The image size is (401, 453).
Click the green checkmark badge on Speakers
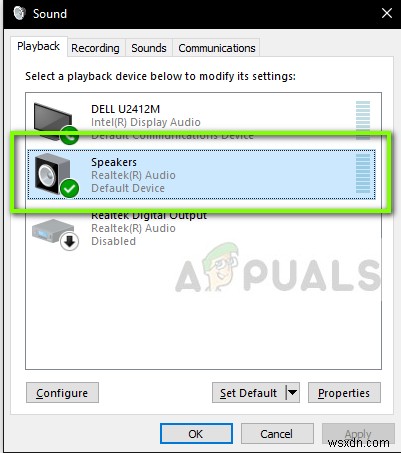[x=69, y=189]
